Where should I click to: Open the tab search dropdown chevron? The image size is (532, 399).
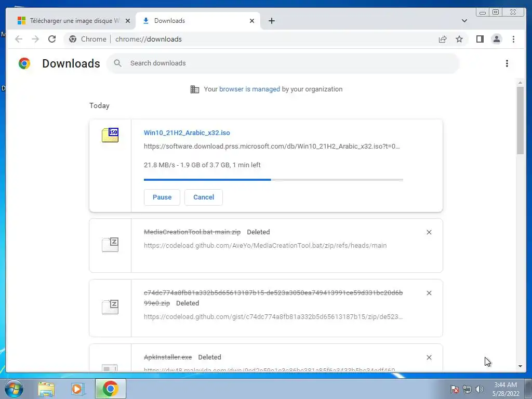464,21
